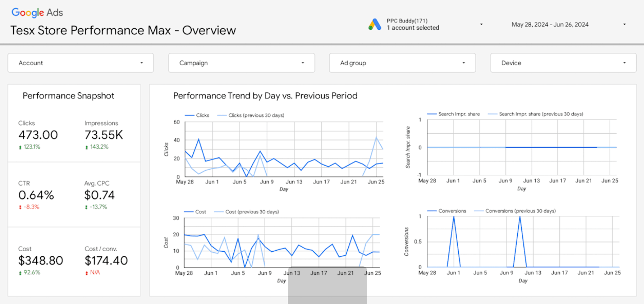Image resolution: width=644 pixels, height=304 pixels.
Task: Open the Account filter dropdown
Action: pyautogui.click(x=81, y=63)
